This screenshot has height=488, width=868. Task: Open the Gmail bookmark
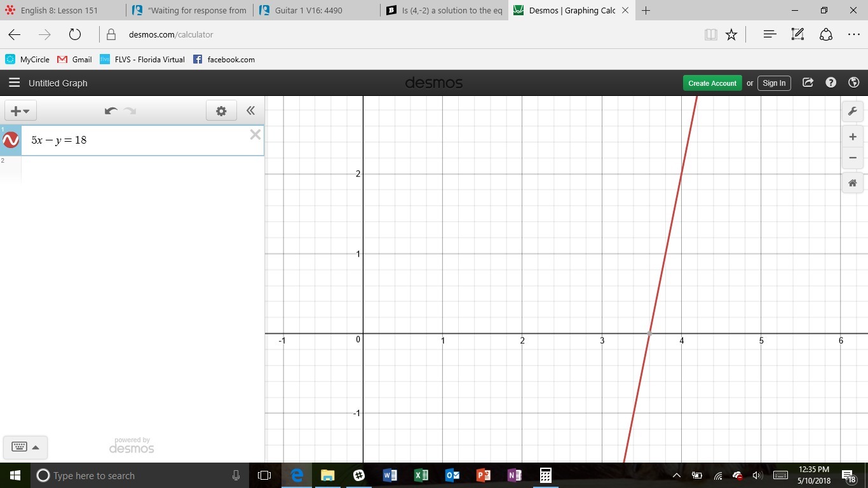coord(75,59)
